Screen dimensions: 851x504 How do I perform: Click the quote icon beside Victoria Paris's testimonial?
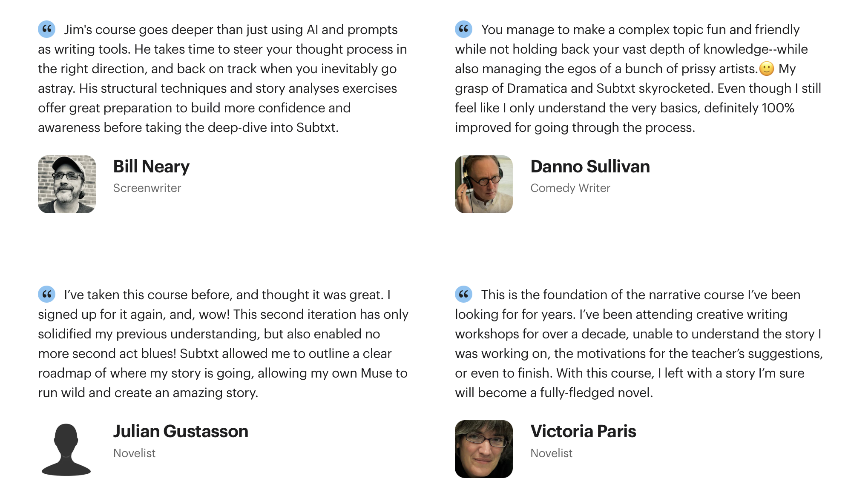click(464, 294)
